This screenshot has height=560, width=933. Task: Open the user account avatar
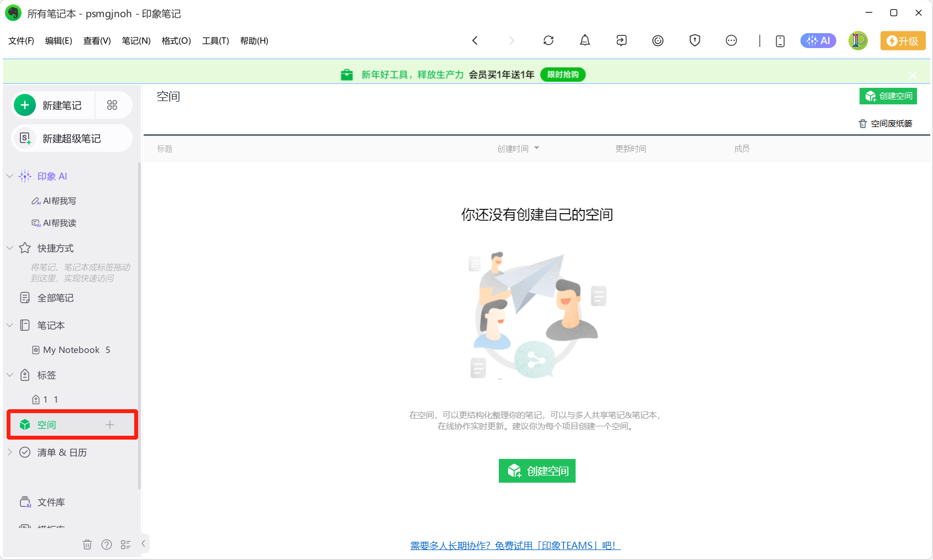point(858,40)
